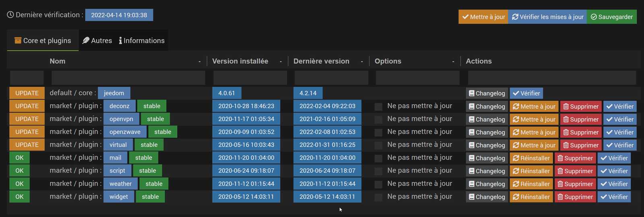This screenshot has height=217, width=644.
Task: Click the Réinstaller refresh icon for mail plugin
Action: [x=516, y=158]
